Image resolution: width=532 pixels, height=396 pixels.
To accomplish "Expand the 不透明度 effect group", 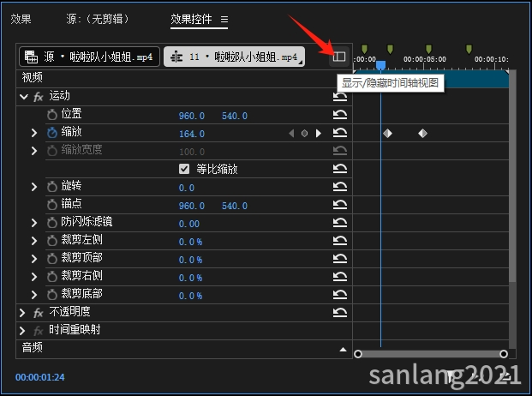I will 22,313.
